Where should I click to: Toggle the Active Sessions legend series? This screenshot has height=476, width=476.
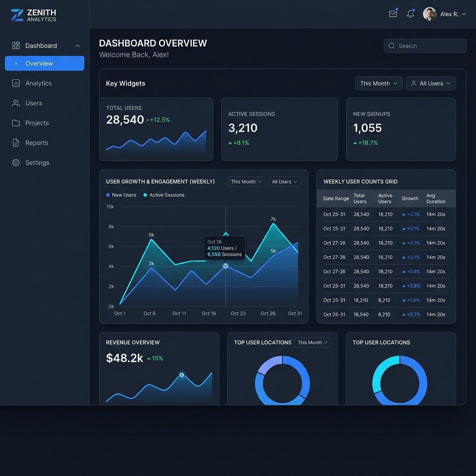tap(164, 195)
